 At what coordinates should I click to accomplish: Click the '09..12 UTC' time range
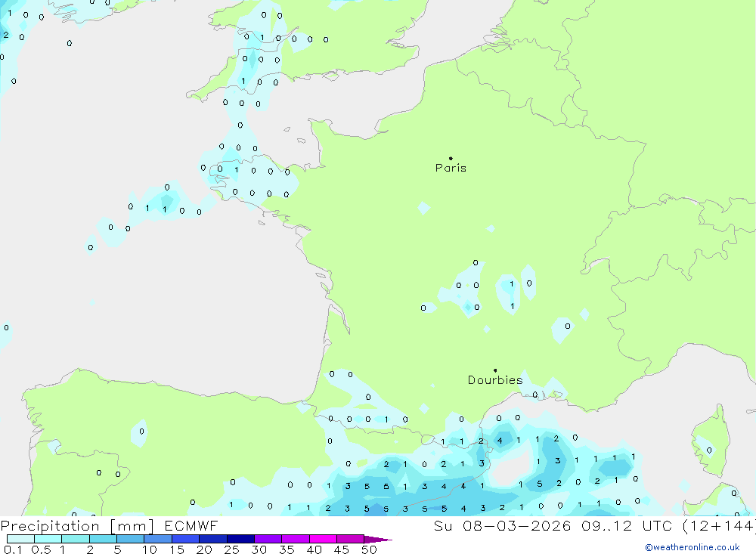pyautogui.click(x=627, y=526)
